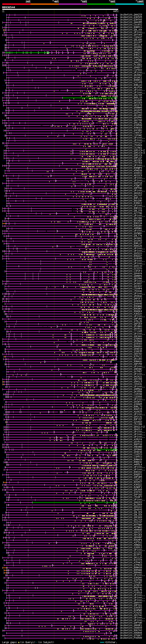Select hit UniRef100_C7J265
Viewport: 146px width, 644px height.
tap(131, 331)
